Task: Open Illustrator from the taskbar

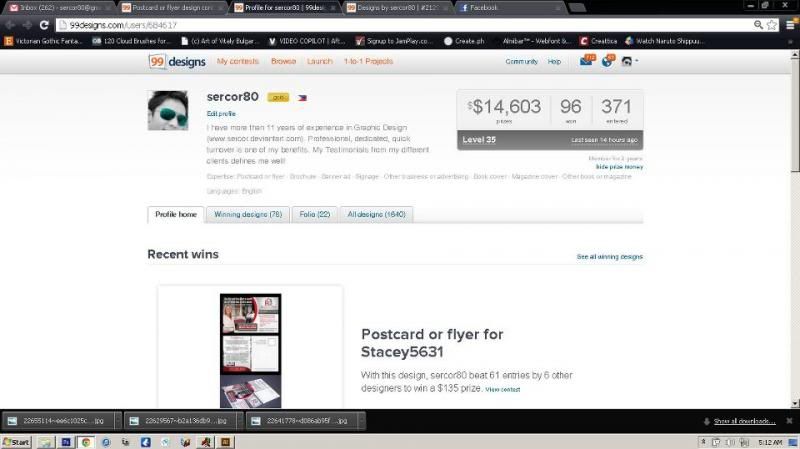Action: point(225,442)
